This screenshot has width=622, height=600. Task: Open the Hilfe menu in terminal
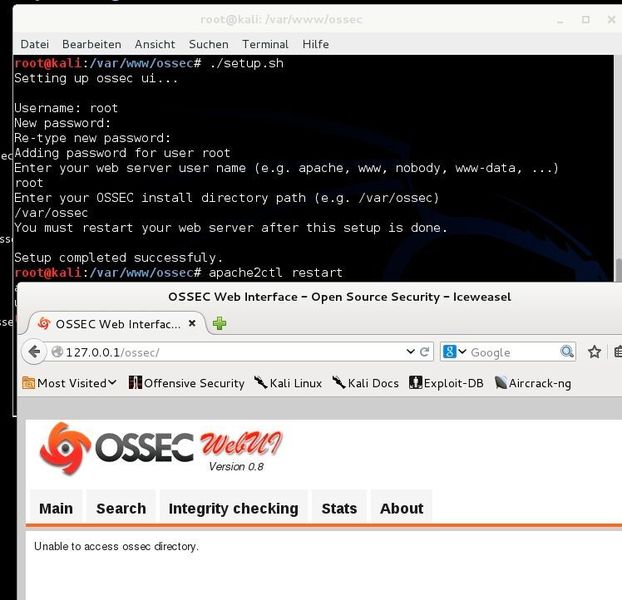click(x=315, y=44)
